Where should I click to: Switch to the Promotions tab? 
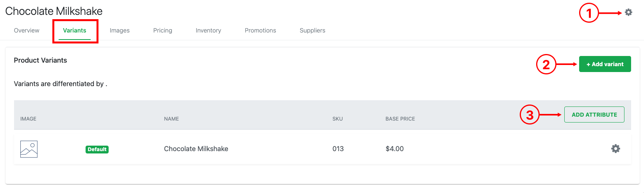click(260, 31)
